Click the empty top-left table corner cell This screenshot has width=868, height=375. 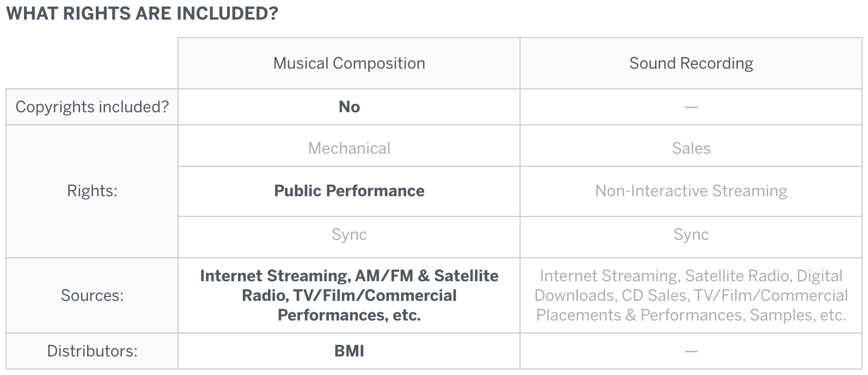(x=92, y=63)
